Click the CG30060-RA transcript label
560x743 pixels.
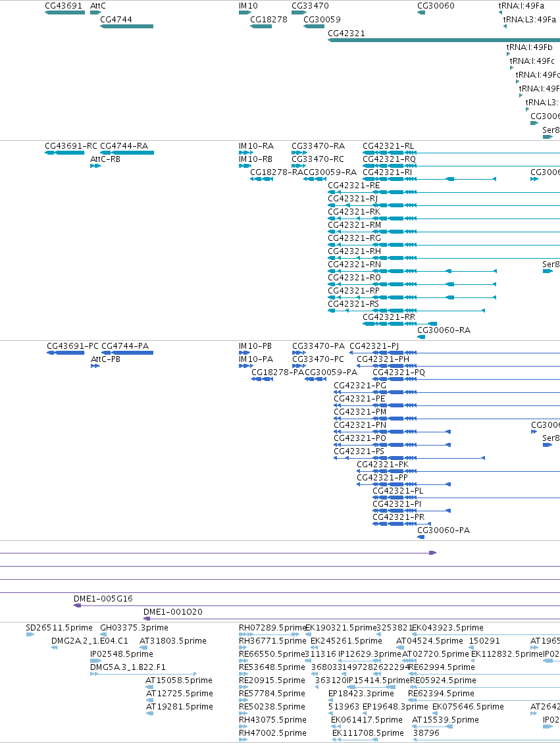point(444,330)
